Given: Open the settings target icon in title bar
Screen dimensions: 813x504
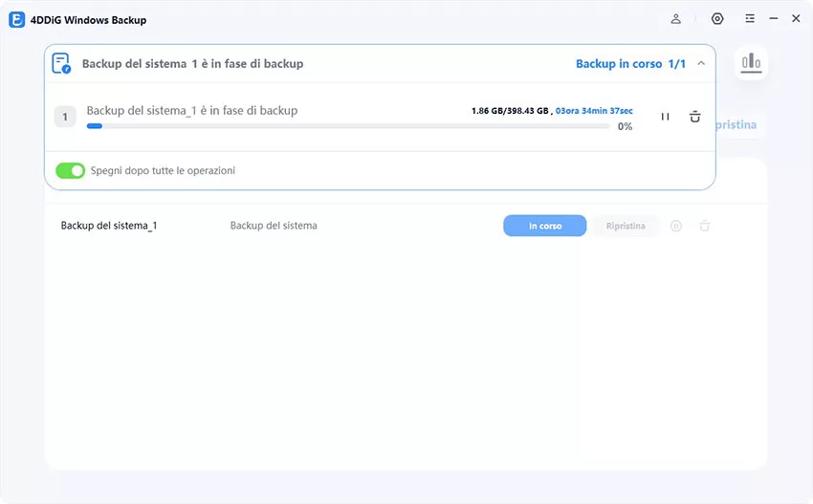Looking at the screenshot, I should 717,19.
